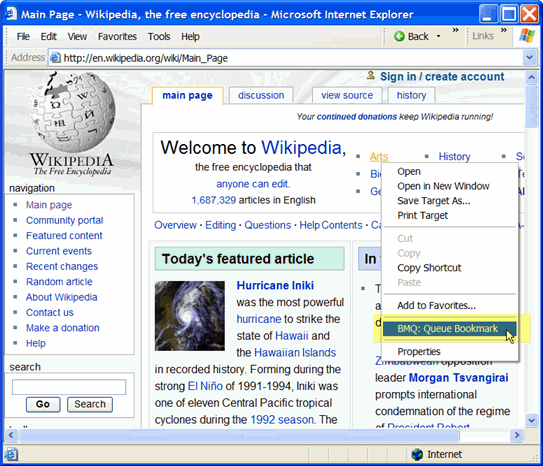
Task: Click the status bar page icon
Action: coord(11,454)
